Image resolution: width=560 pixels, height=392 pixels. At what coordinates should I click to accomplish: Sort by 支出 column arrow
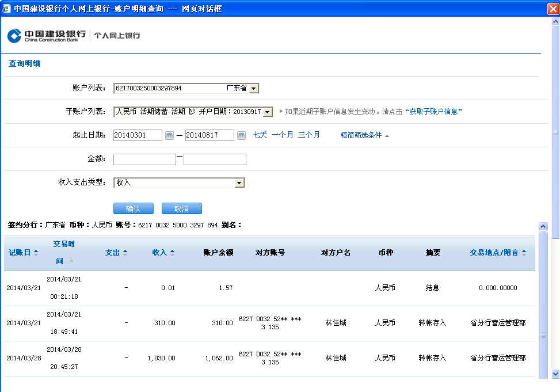coord(125,253)
